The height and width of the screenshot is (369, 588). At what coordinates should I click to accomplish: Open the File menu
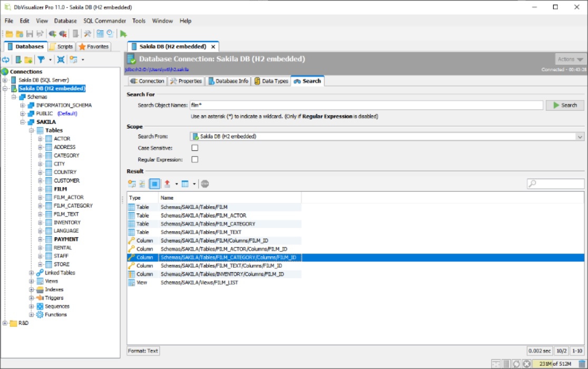(9, 21)
